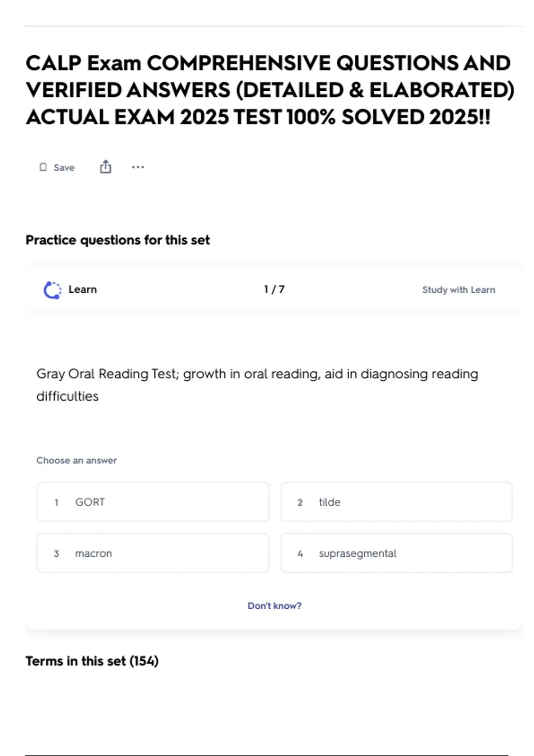The width and height of the screenshot is (534, 756).
Task: Click the Learn label
Action: point(83,290)
